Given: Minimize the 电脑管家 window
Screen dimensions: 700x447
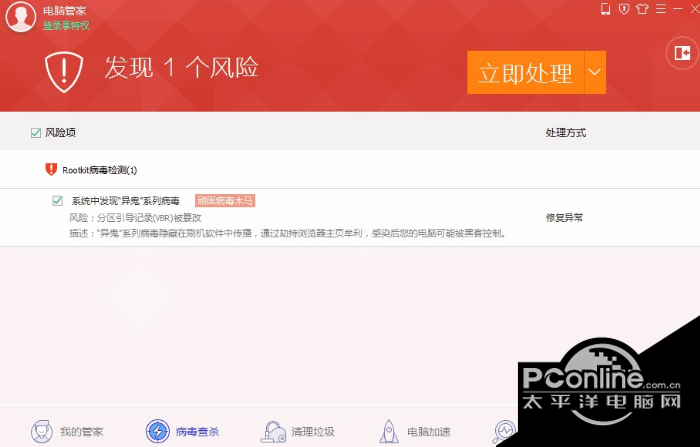Looking at the screenshot, I should coord(678,8).
